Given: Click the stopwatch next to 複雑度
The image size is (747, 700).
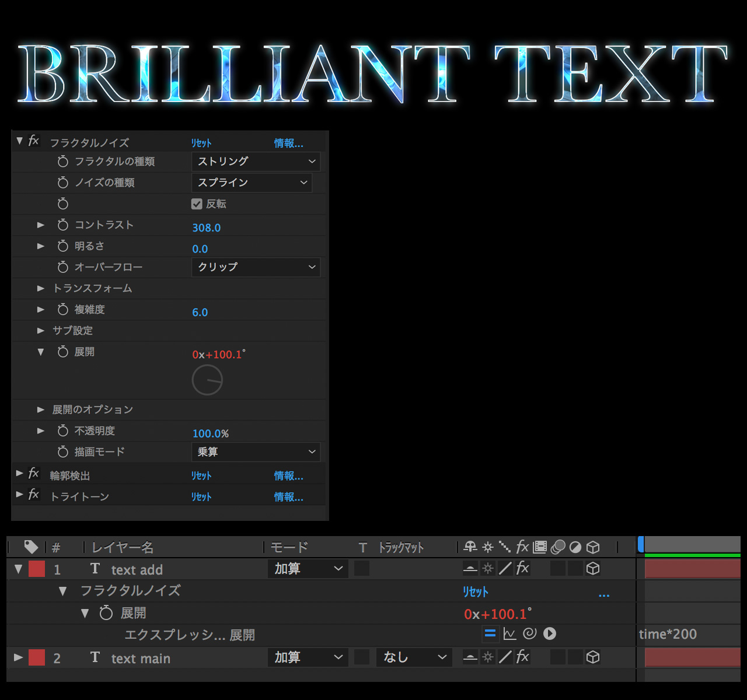Looking at the screenshot, I should pos(63,310).
